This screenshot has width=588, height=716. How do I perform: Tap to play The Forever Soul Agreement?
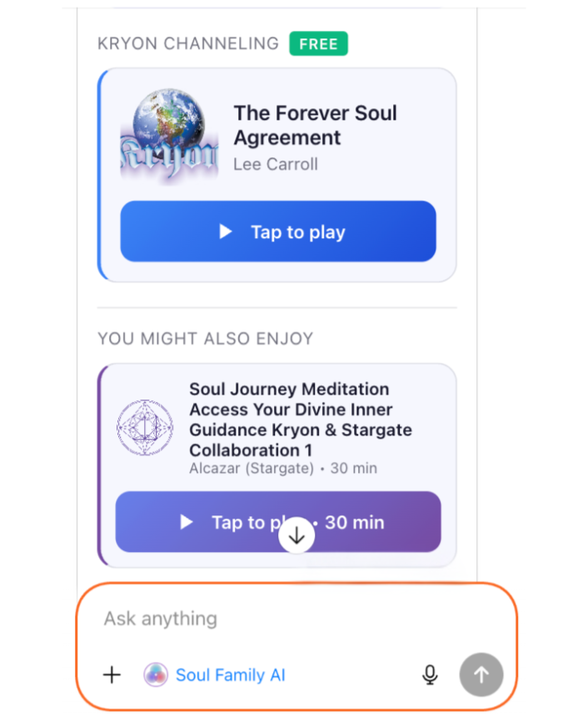[x=278, y=232]
